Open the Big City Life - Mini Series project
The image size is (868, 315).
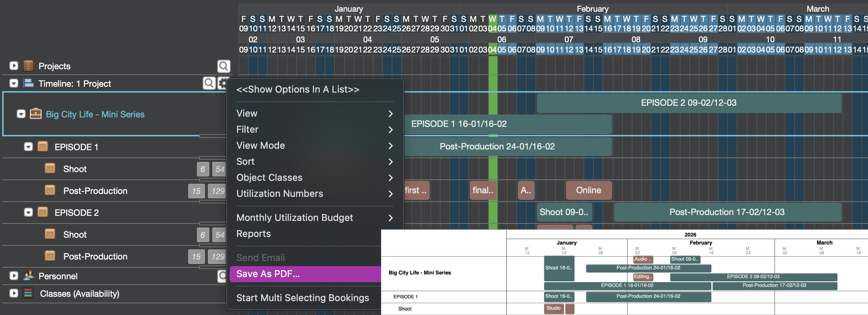[95, 114]
